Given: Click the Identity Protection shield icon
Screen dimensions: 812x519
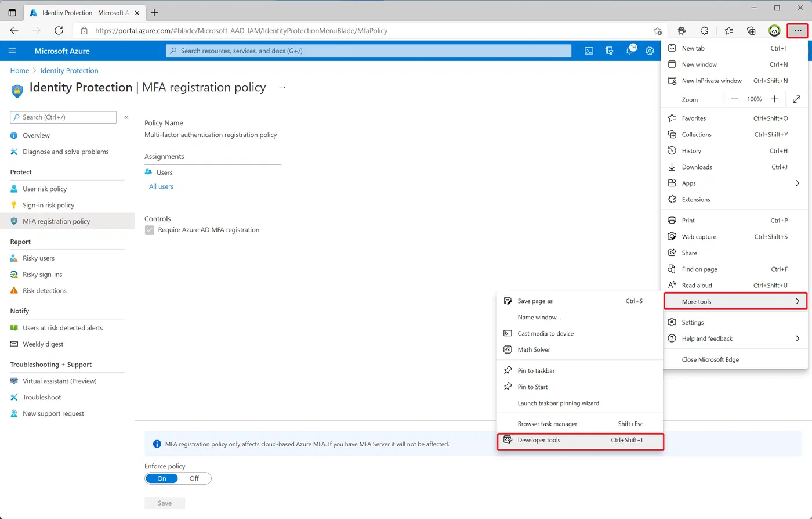Looking at the screenshot, I should [x=17, y=90].
